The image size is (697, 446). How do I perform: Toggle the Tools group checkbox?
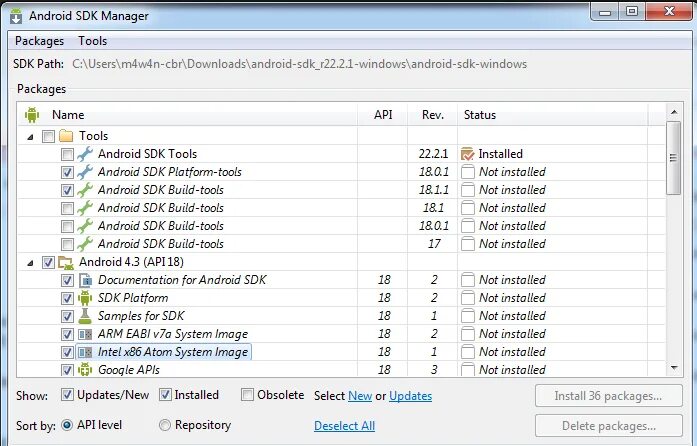(x=48, y=136)
